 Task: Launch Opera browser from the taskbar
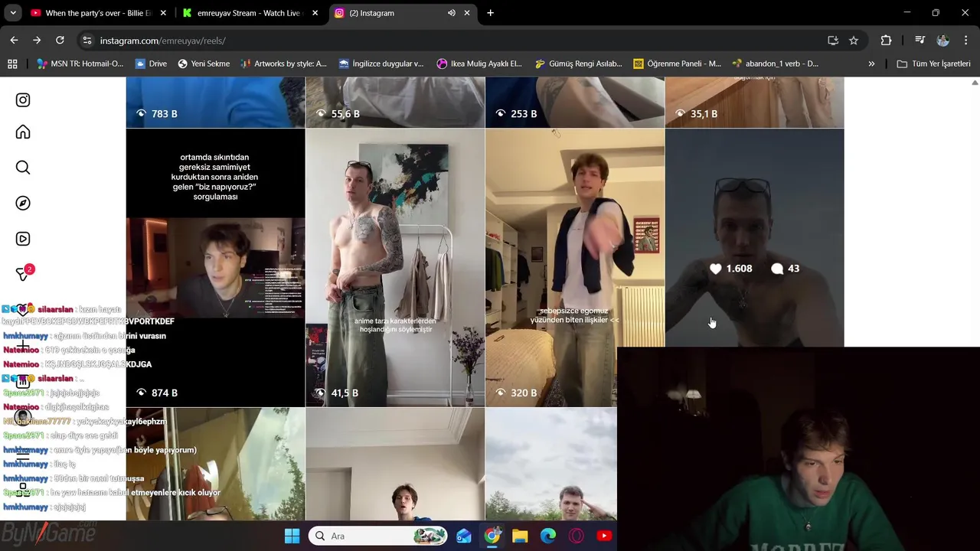(x=577, y=536)
